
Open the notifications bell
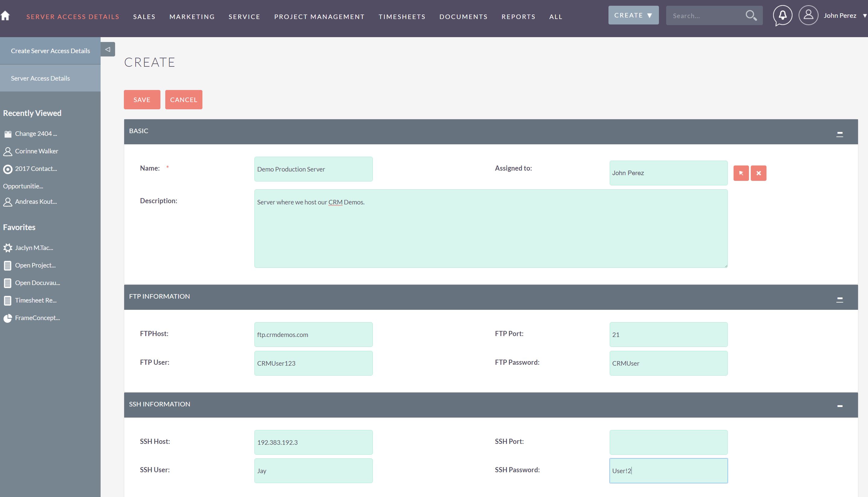click(782, 15)
